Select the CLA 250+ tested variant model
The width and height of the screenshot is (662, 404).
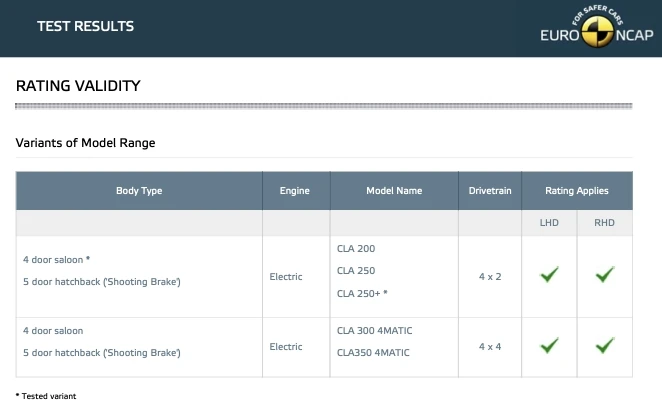(362, 294)
